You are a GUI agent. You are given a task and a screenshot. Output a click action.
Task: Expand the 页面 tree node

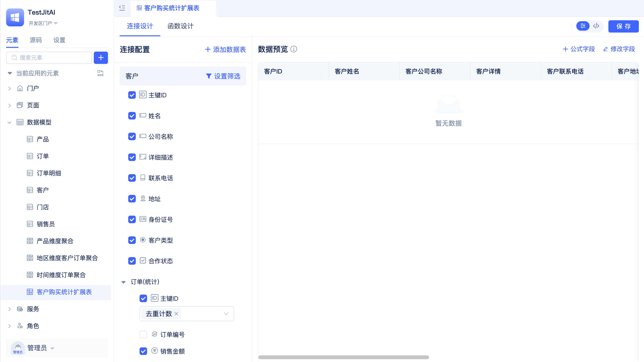[9, 106]
